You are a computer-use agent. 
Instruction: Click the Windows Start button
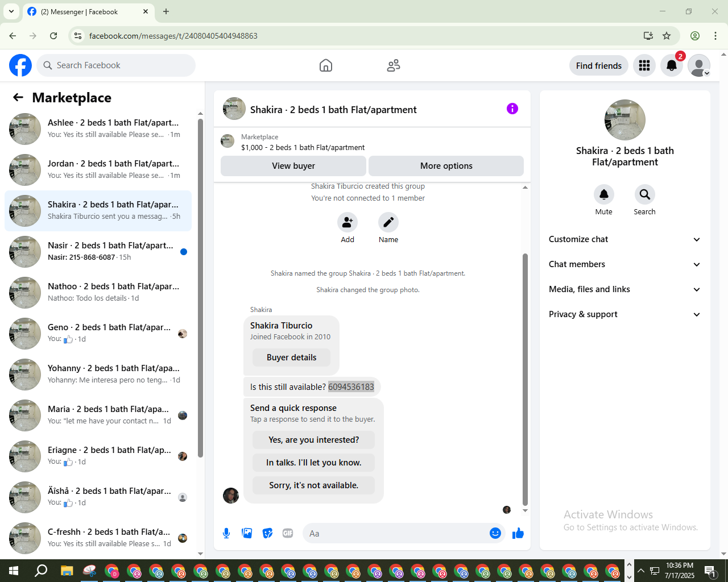point(14,571)
